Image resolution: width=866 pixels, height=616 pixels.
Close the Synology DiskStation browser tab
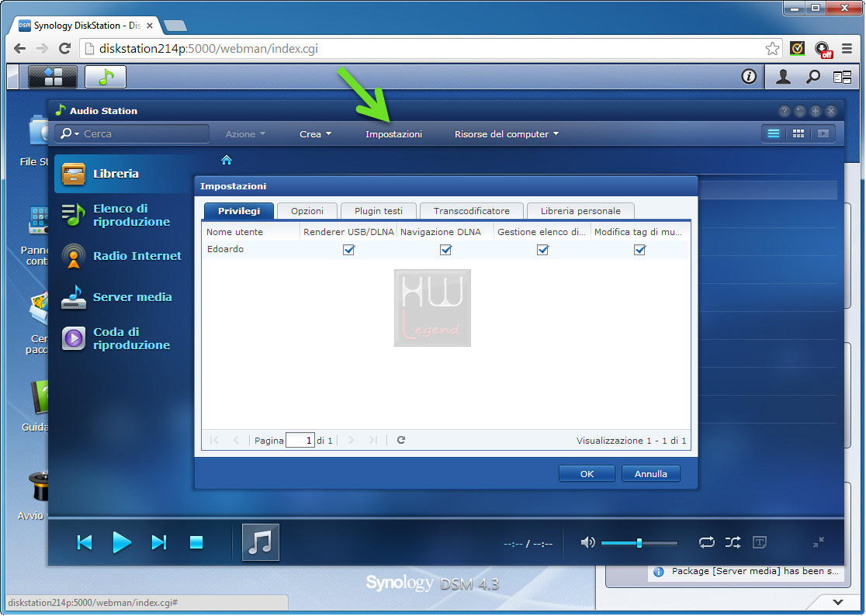coord(149,26)
